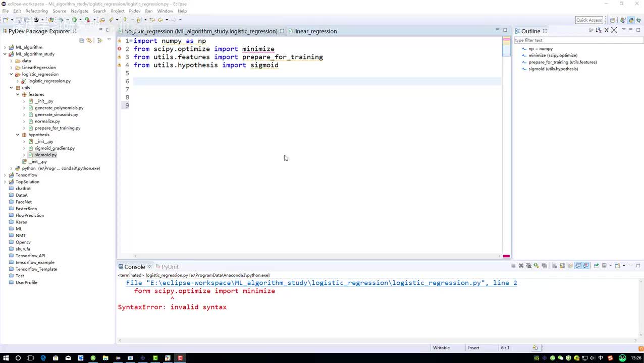Expand the ML_algorithm project
Image resolution: width=644 pixels, height=363 pixels.
[x=5, y=47]
